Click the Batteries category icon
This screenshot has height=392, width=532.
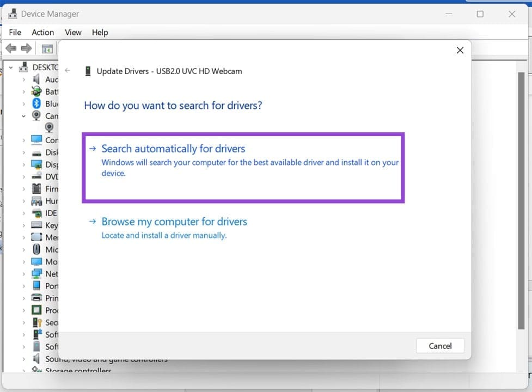pos(35,91)
